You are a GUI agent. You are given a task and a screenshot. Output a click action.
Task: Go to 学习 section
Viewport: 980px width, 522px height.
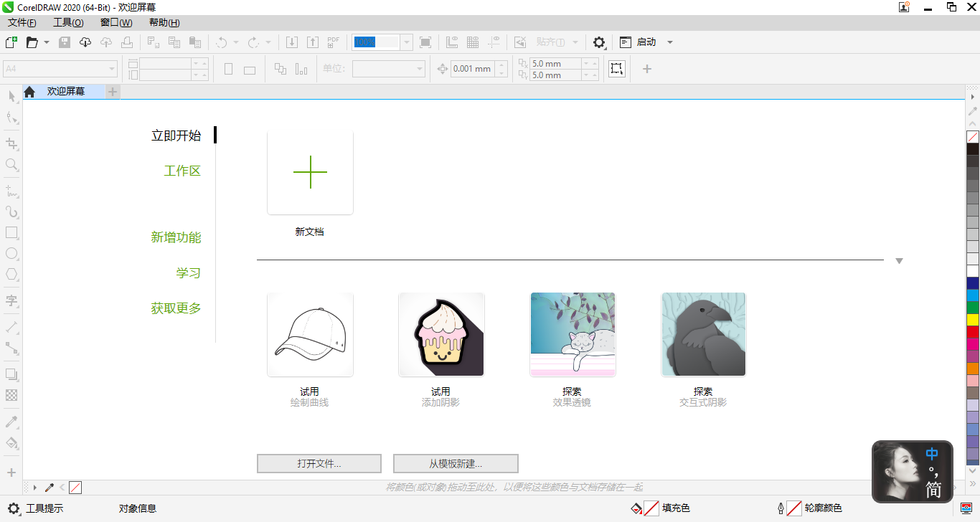(189, 273)
